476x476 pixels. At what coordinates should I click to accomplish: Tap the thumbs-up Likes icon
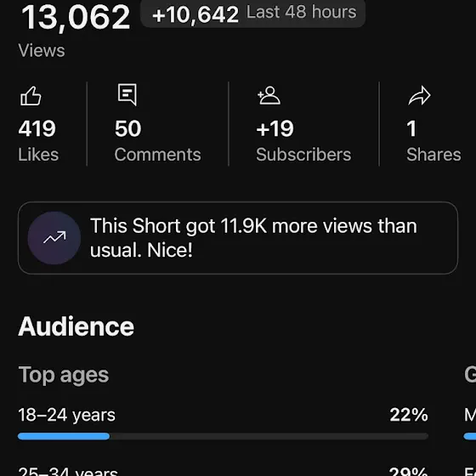coord(31,96)
